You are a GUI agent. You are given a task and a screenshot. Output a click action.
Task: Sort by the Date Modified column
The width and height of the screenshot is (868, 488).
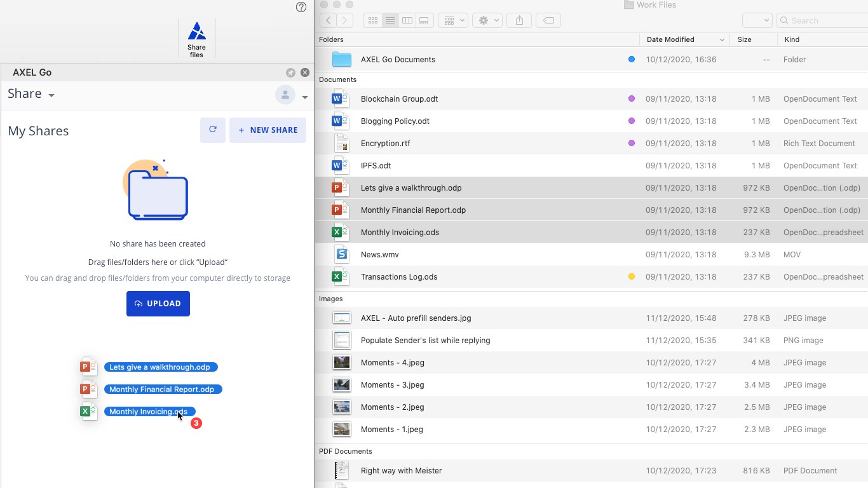685,39
